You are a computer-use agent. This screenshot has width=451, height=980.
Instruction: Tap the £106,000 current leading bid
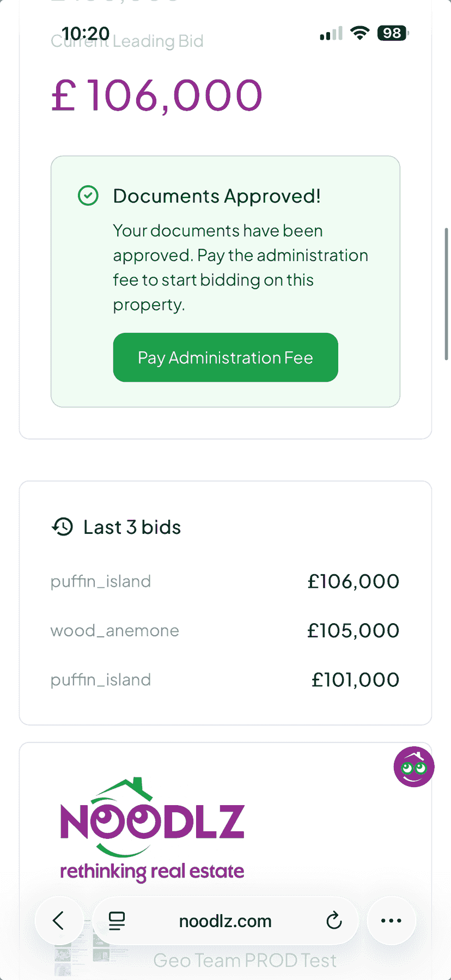point(157,96)
